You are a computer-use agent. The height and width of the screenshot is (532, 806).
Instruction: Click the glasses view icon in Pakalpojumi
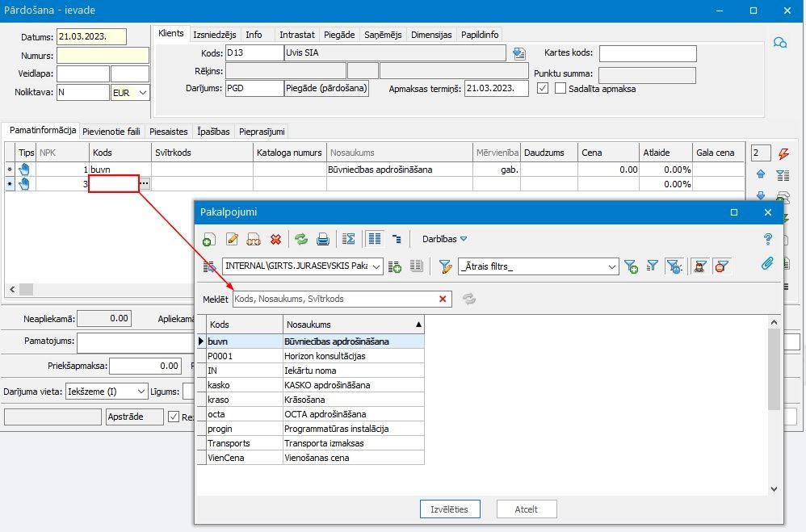[x=254, y=239]
